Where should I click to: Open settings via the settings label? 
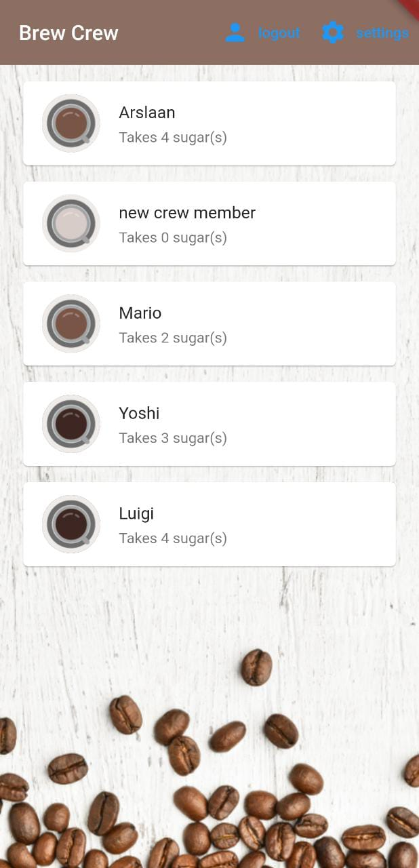(x=381, y=32)
